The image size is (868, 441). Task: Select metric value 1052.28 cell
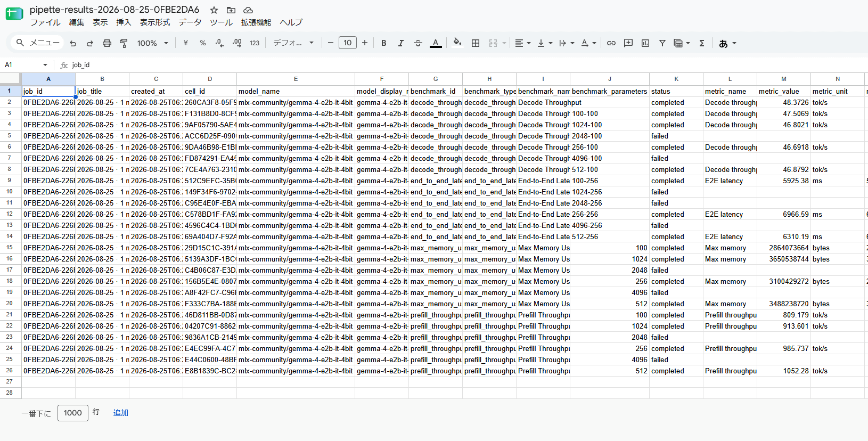point(783,371)
